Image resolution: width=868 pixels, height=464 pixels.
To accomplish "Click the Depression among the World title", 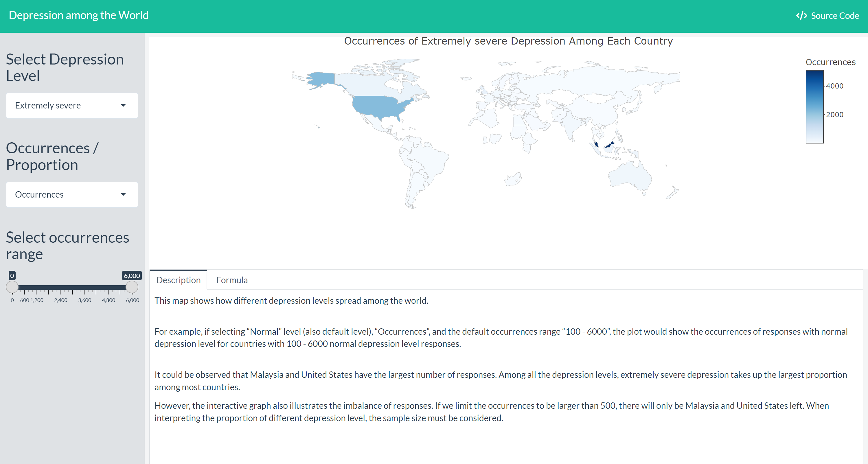I will [x=78, y=15].
